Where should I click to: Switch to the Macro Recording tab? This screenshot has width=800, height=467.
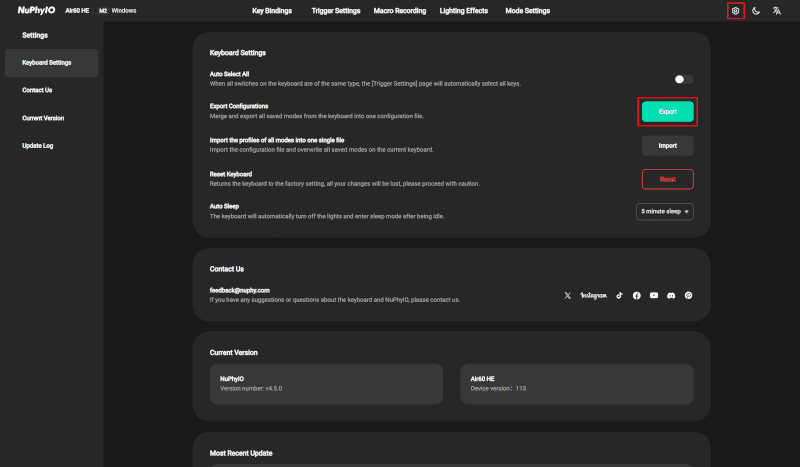[x=399, y=11]
